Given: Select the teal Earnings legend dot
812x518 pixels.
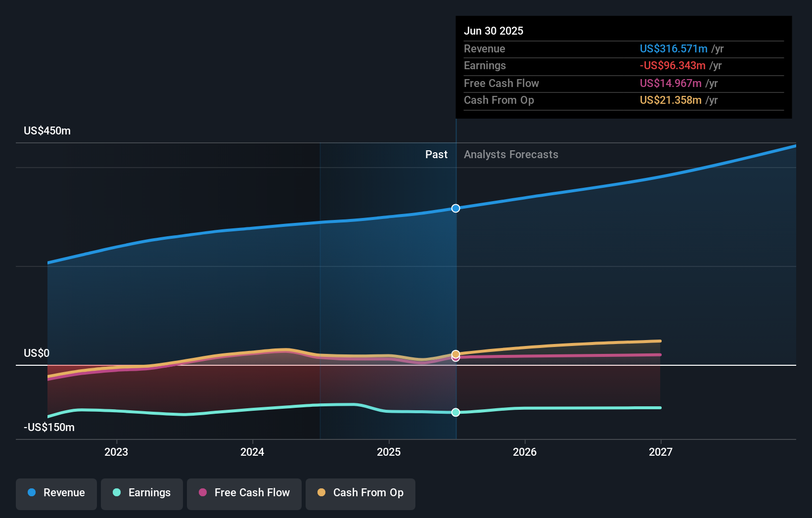Looking at the screenshot, I should [x=116, y=493].
